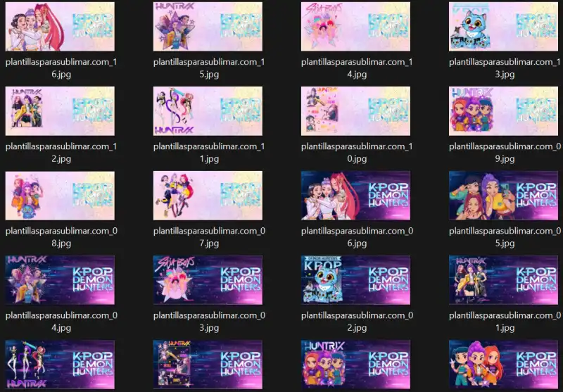Select blue cat thumbnail plantillasparasublimar.com_13.jpg
Image resolution: width=563 pixels, height=392 pixels.
(503, 27)
